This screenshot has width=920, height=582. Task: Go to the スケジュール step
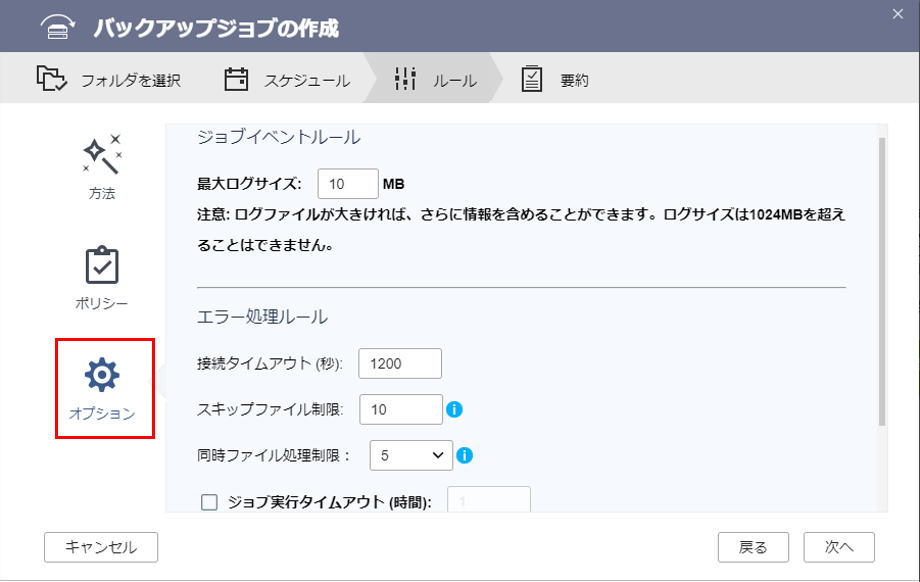306,80
